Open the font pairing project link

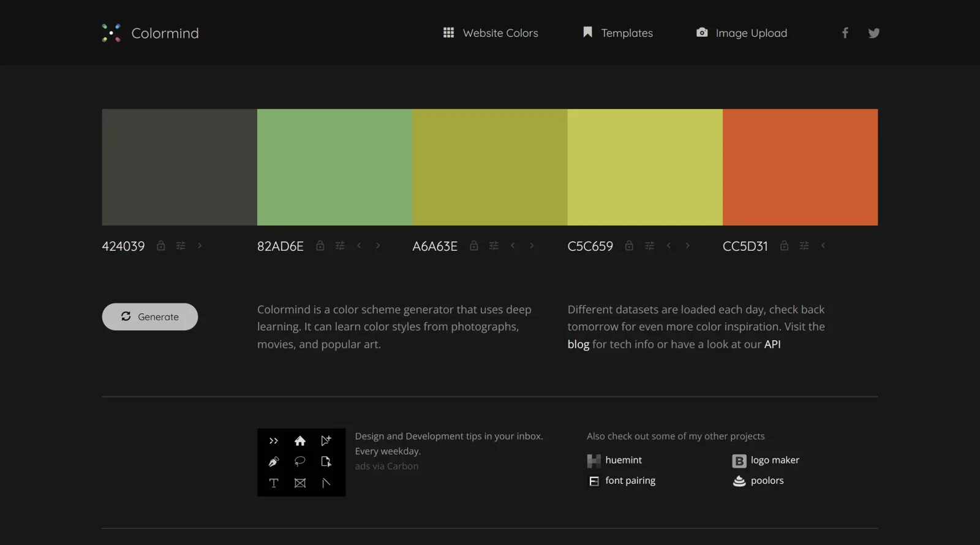pos(622,481)
